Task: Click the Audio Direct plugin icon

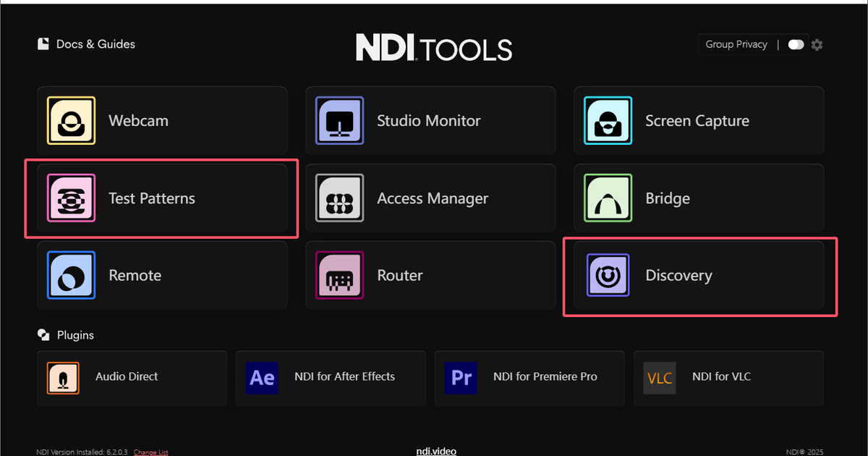Action: tap(63, 378)
